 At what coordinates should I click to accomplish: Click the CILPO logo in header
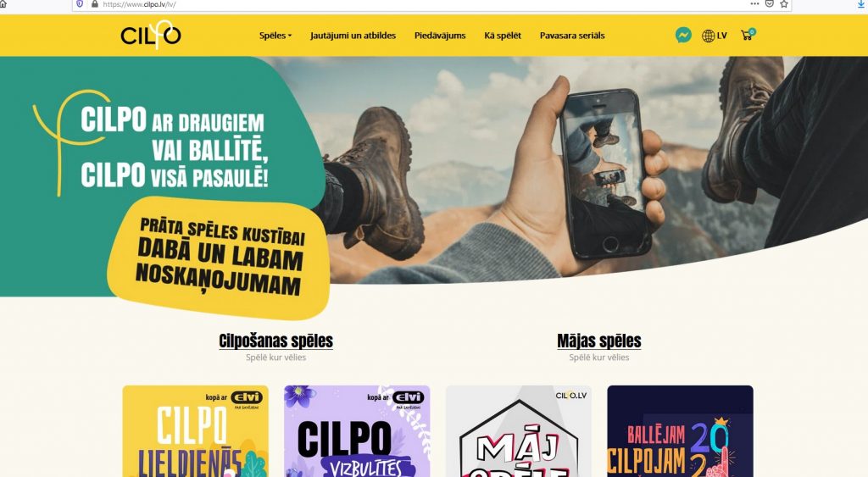(x=151, y=34)
